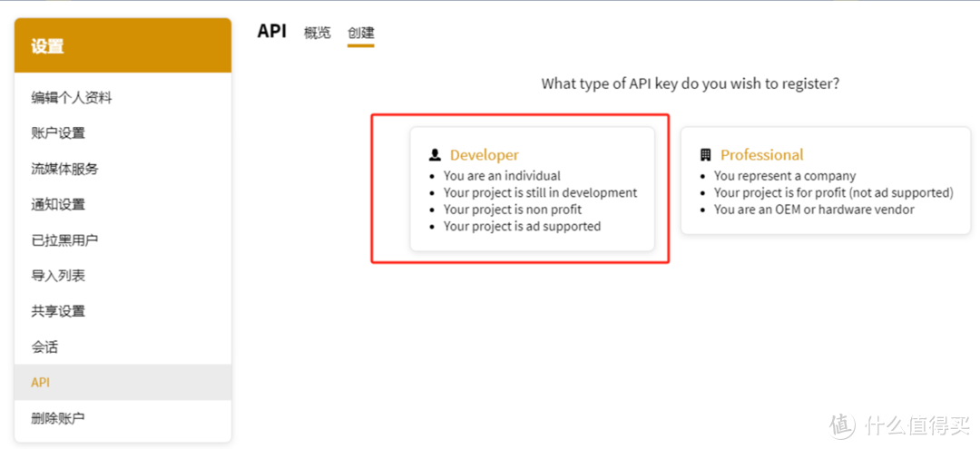
Task: Click the person icon beside Developer
Action: pyautogui.click(x=435, y=155)
